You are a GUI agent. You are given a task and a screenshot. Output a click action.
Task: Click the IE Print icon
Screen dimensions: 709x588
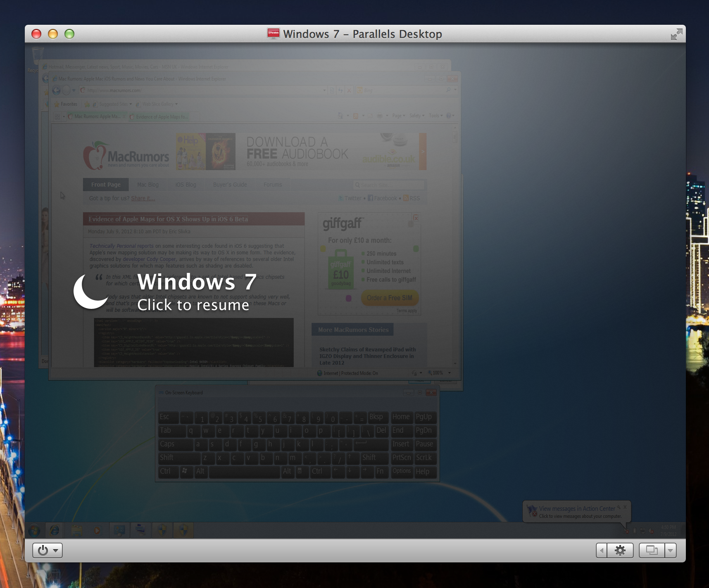(379, 116)
